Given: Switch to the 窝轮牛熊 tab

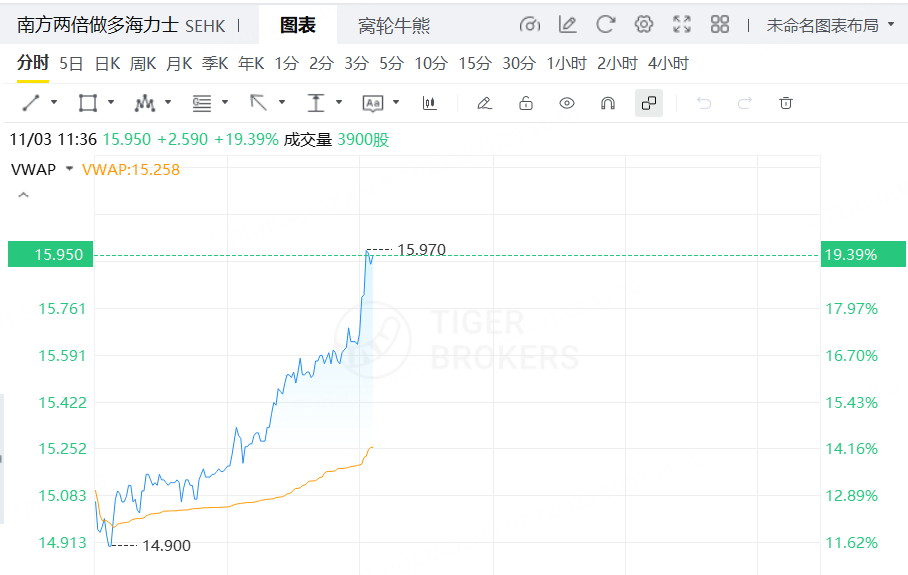Looking at the screenshot, I should point(394,25).
